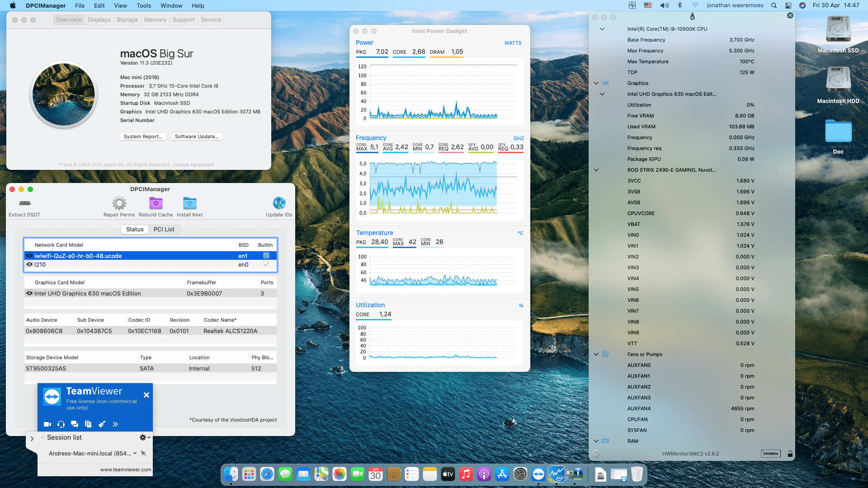Collapse the Fans or Pumps group
This screenshot has height=488, width=868.
(596, 354)
